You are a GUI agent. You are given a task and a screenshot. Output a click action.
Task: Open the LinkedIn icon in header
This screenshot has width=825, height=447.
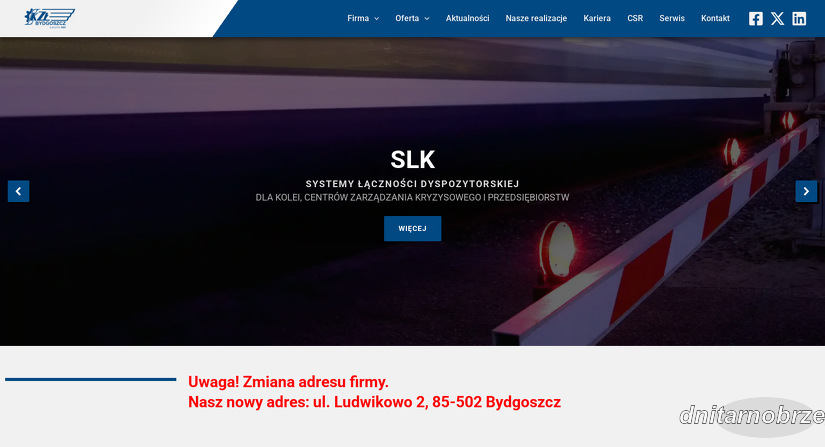799,18
